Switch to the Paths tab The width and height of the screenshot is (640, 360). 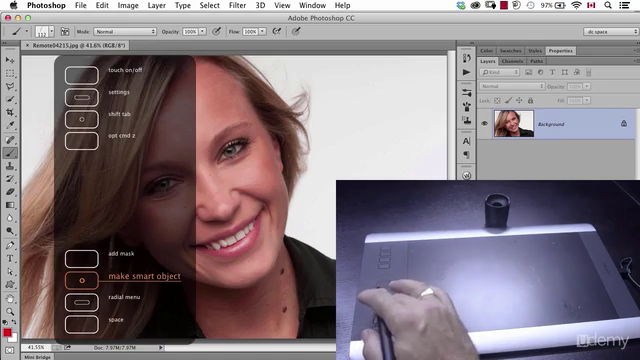[x=536, y=61]
